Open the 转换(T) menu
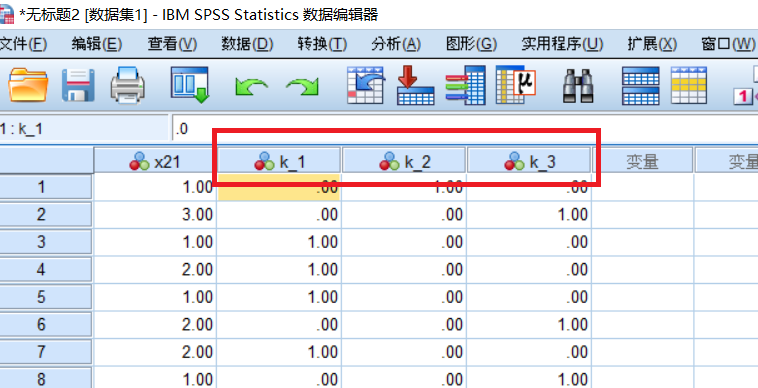 point(322,44)
